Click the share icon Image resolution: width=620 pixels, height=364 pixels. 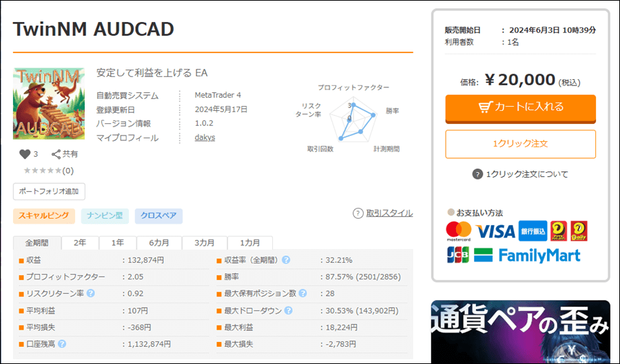tap(56, 154)
